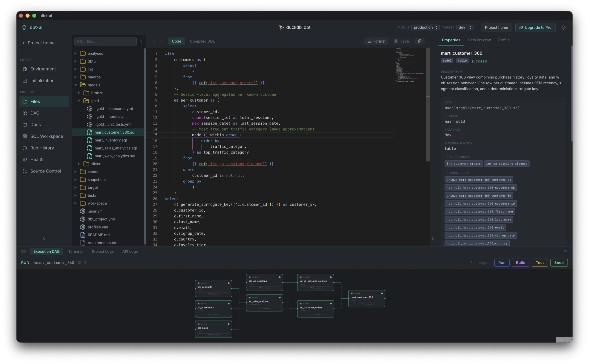Delete file using trash icon

point(420,41)
